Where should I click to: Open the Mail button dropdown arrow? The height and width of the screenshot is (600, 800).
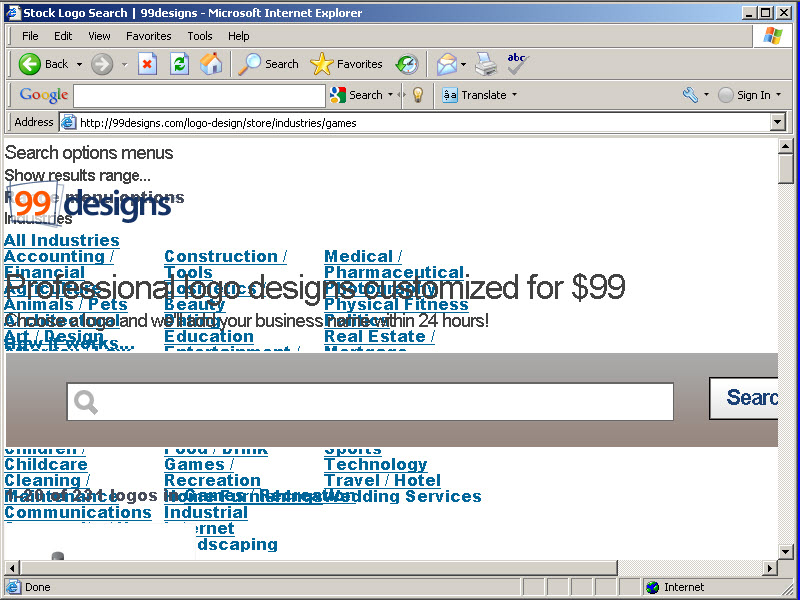pos(463,64)
